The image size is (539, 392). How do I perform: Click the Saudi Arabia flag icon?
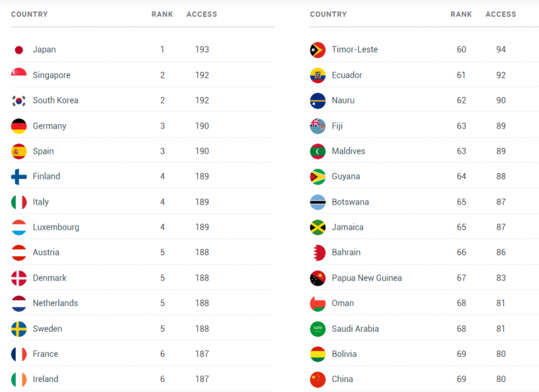point(318,329)
